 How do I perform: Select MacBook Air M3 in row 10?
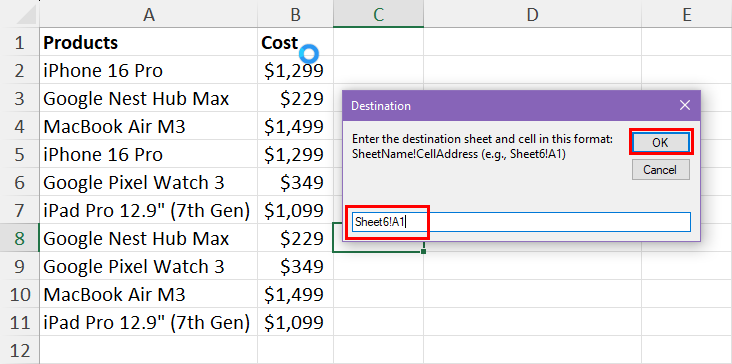[x=148, y=294]
